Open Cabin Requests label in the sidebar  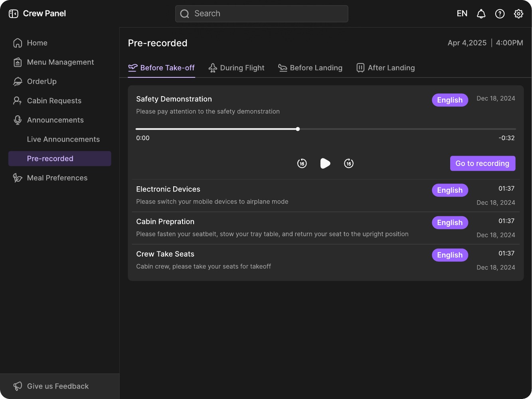(x=54, y=101)
